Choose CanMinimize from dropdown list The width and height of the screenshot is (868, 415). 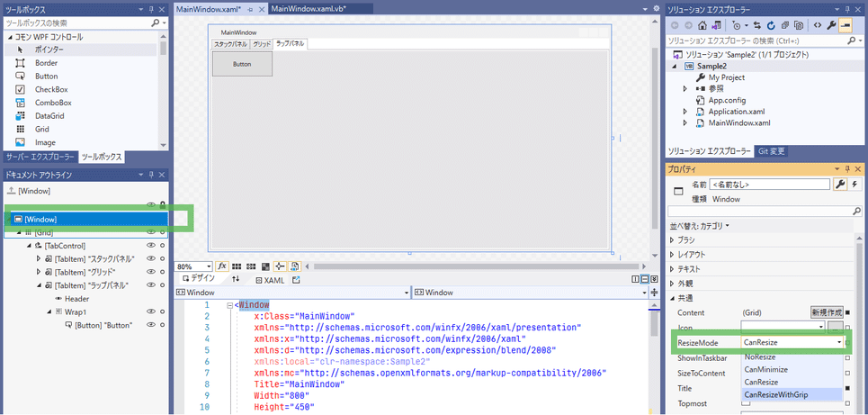pyautogui.click(x=792, y=370)
